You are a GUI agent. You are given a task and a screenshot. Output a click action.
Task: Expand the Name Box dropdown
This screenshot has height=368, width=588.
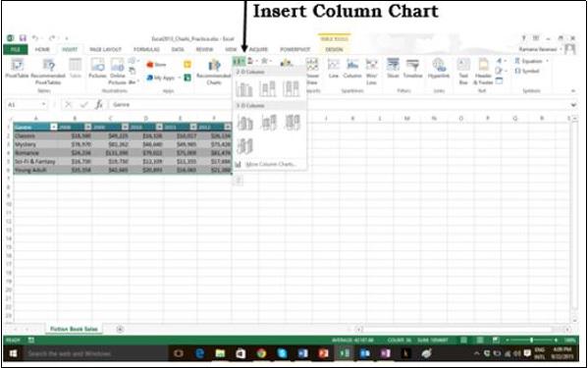pyautogui.click(x=43, y=105)
